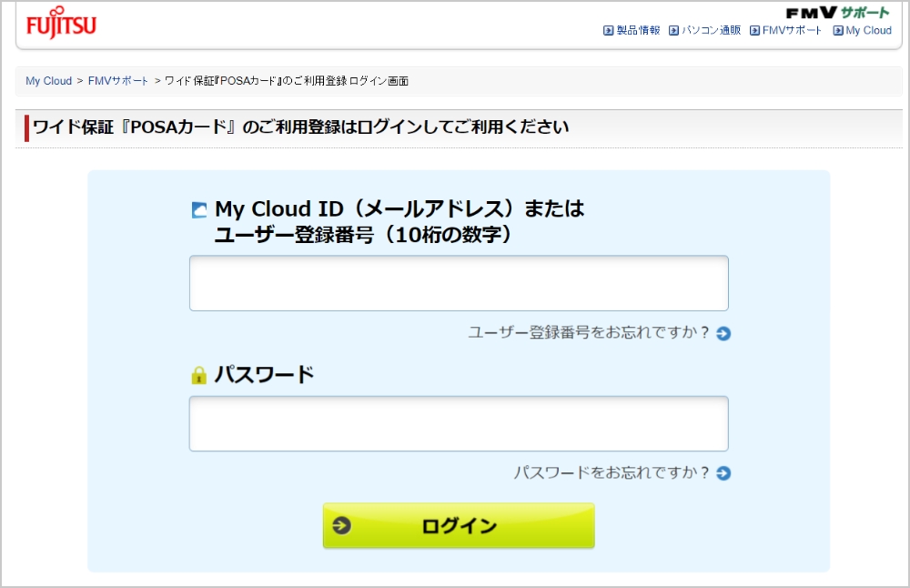This screenshot has width=910, height=588.
Task: Select My Cloud in the breadcrumb
Action: tap(48, 81)
